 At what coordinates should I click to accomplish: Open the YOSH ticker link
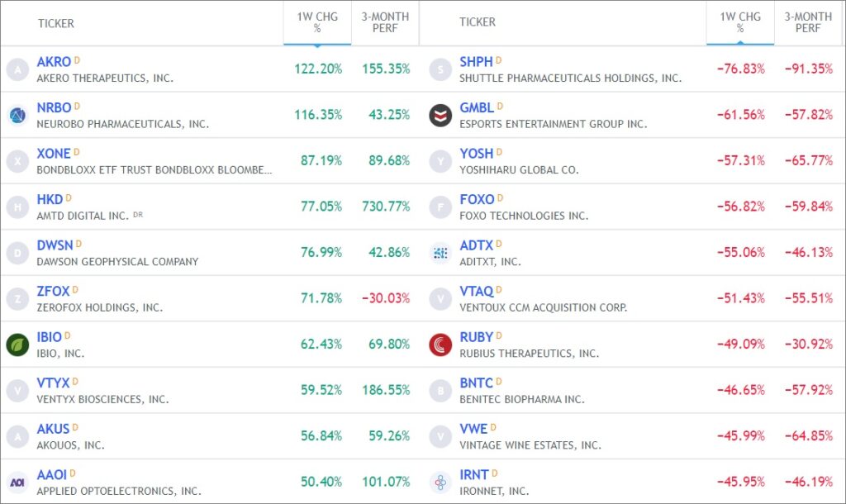click(x=477, y=154)
